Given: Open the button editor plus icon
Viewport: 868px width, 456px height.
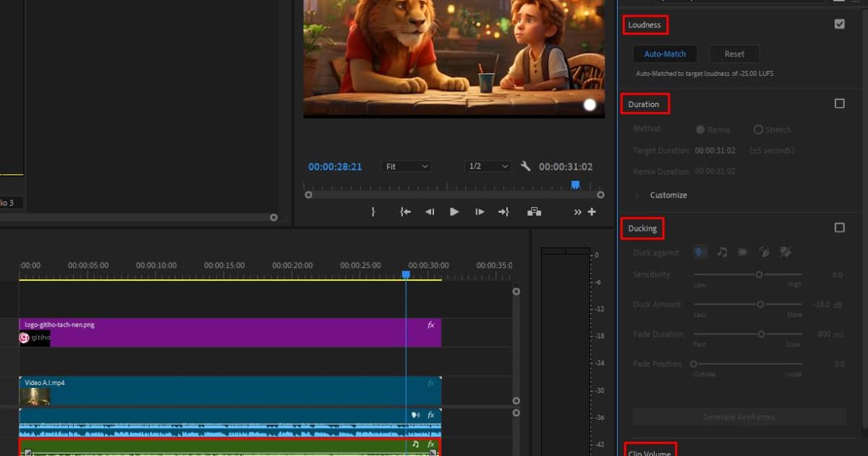Looking at the screenshot, I should click(x=592, y=212).
